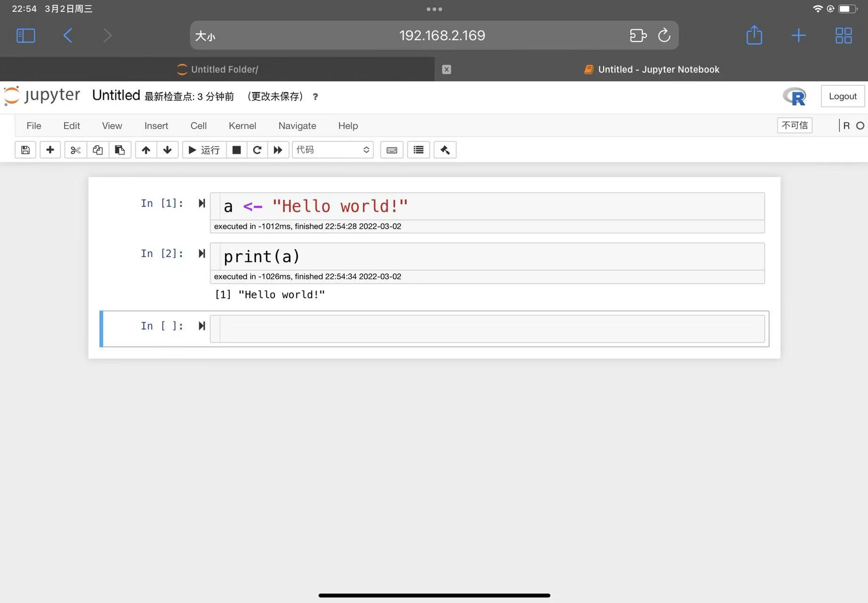Switch to the Untitled Folder tab
This screenshot has height=603, width=868.
point(217,69)
